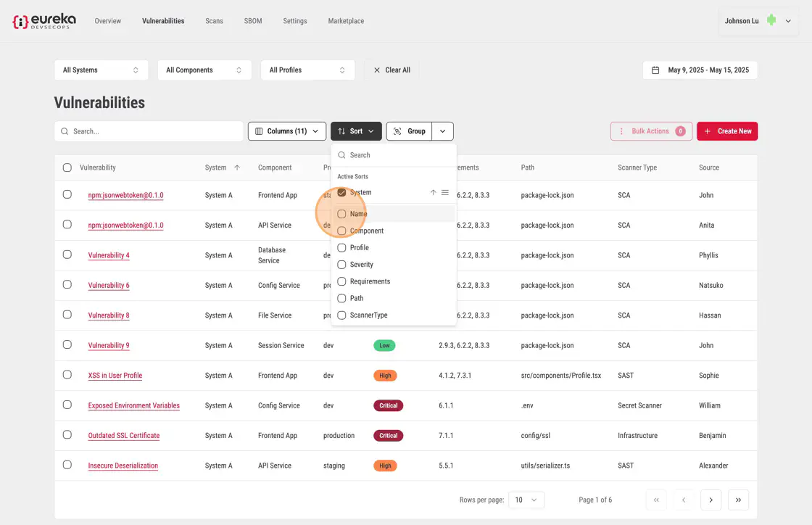Click the ascending arrow beside System sort
Image resolution: width=812 pixels, height=525 pixels.
click(x=433, y=192)
